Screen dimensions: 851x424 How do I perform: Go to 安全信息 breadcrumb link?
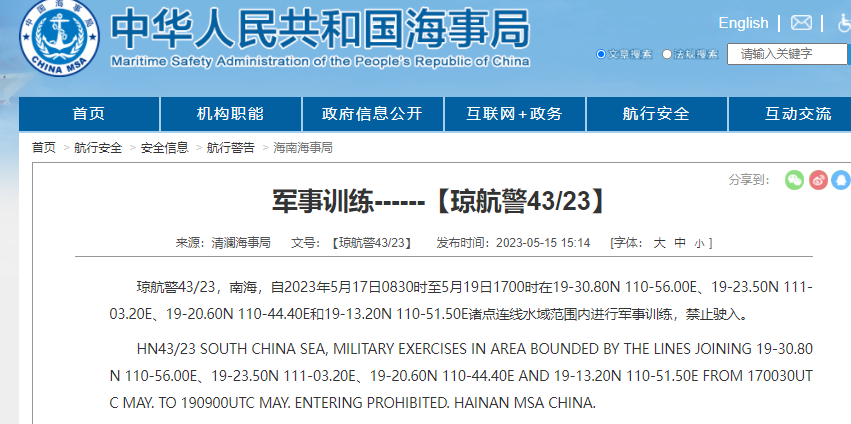[x=164, y=148]
